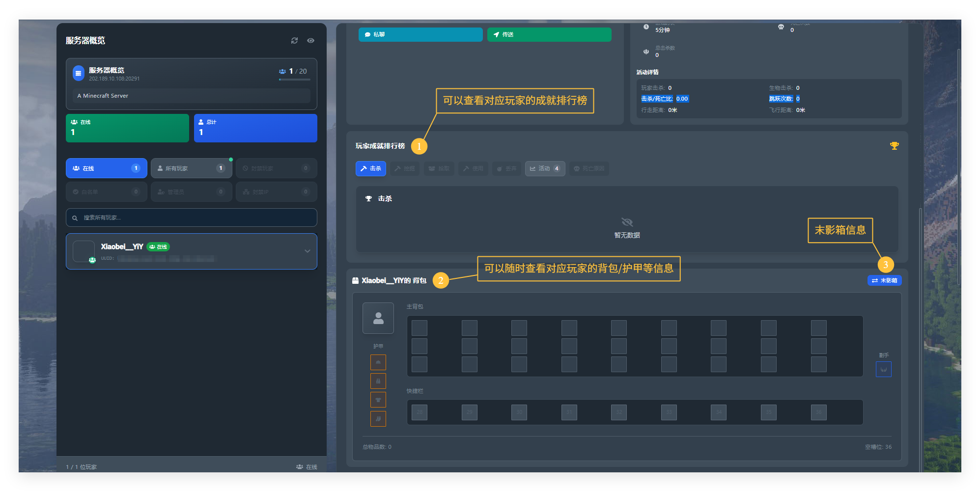This screenshot has width=980, height=491.
Task: Select the leggings armor slot
Action: pos(378,400)
